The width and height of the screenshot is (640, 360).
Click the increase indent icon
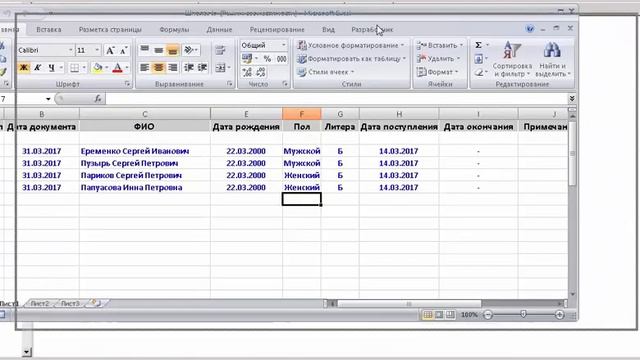tap(202, 68)
